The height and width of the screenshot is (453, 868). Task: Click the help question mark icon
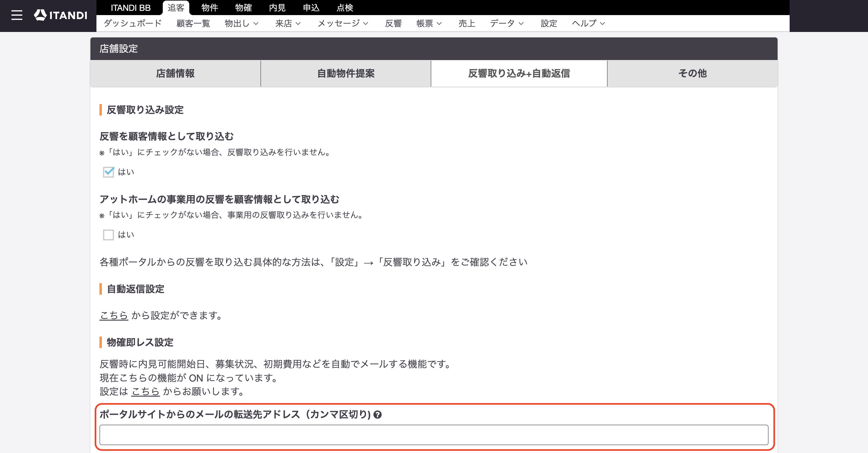pos(377,415)
